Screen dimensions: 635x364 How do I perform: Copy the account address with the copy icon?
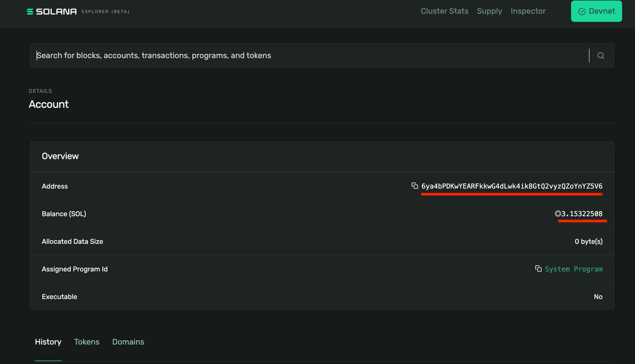click(415, 186)
